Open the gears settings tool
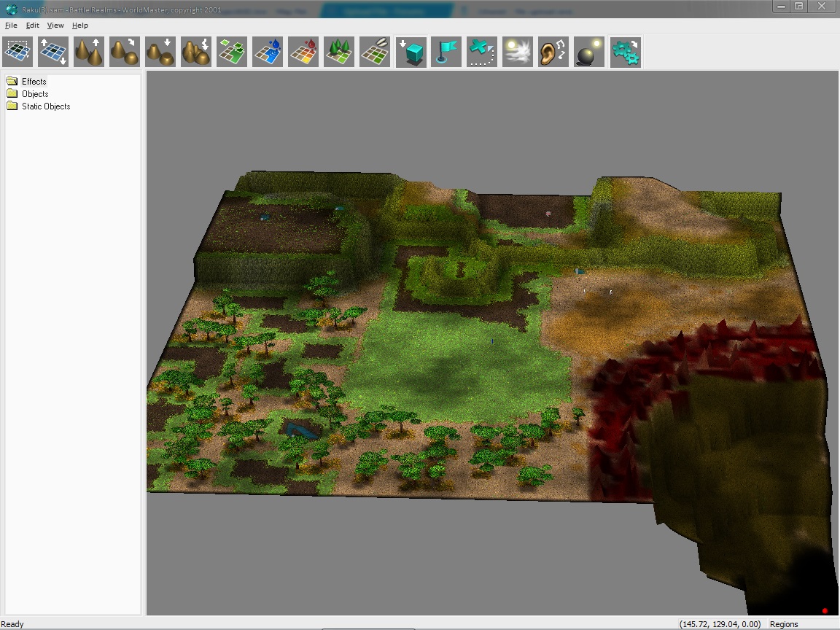Screen dimensions: 840x630 625,52
